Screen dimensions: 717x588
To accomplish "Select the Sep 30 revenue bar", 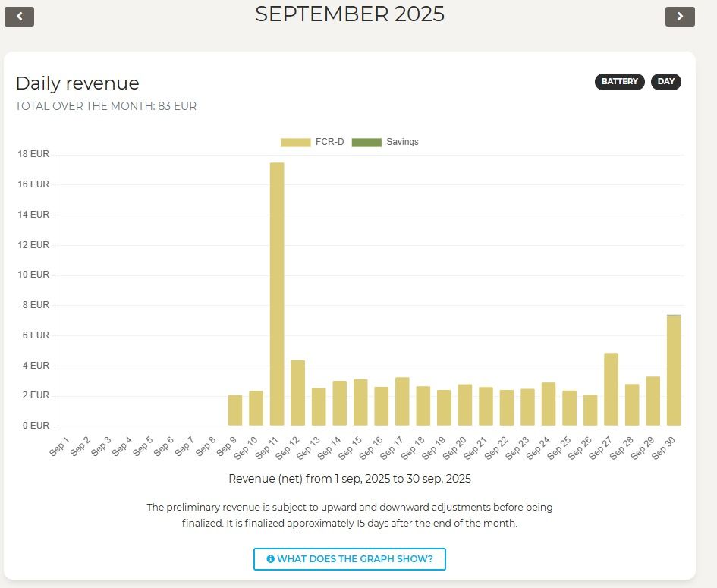I will [674, 370].
